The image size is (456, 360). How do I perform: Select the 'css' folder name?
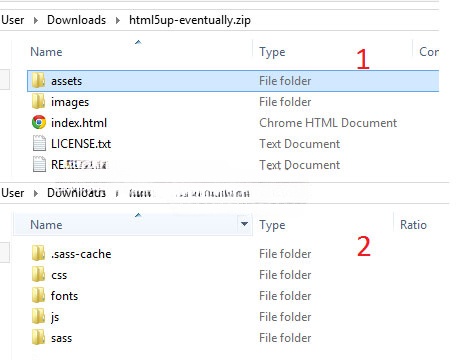tap(59, 275)
